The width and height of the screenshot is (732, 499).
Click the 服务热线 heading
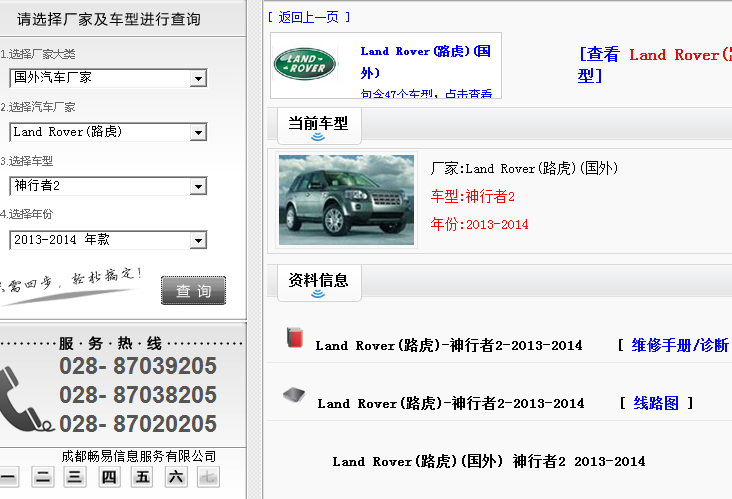click(x=110, y=344)
